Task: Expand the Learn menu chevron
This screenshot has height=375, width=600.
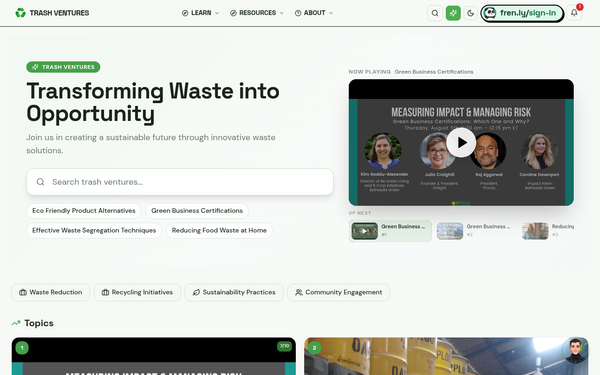Action: [217, 13]
